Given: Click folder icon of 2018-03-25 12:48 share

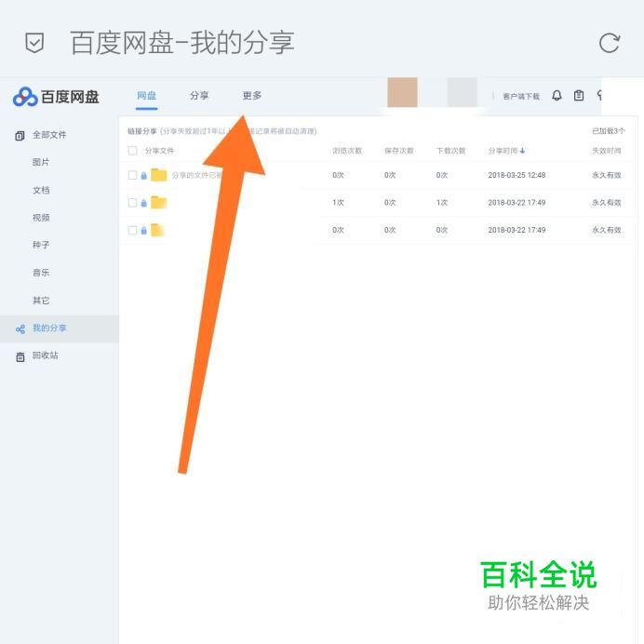Looking at the screenshot, I should [x=159, y=175].
